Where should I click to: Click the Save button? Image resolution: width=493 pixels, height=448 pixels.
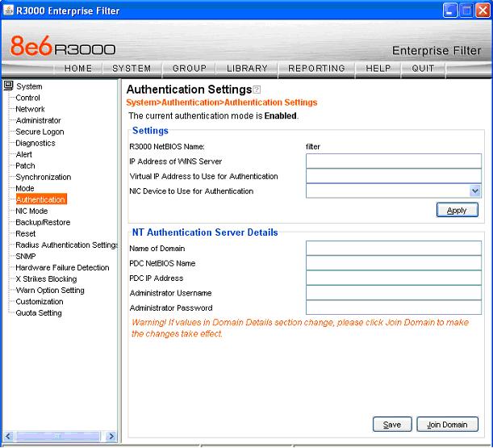pos(392,425)
